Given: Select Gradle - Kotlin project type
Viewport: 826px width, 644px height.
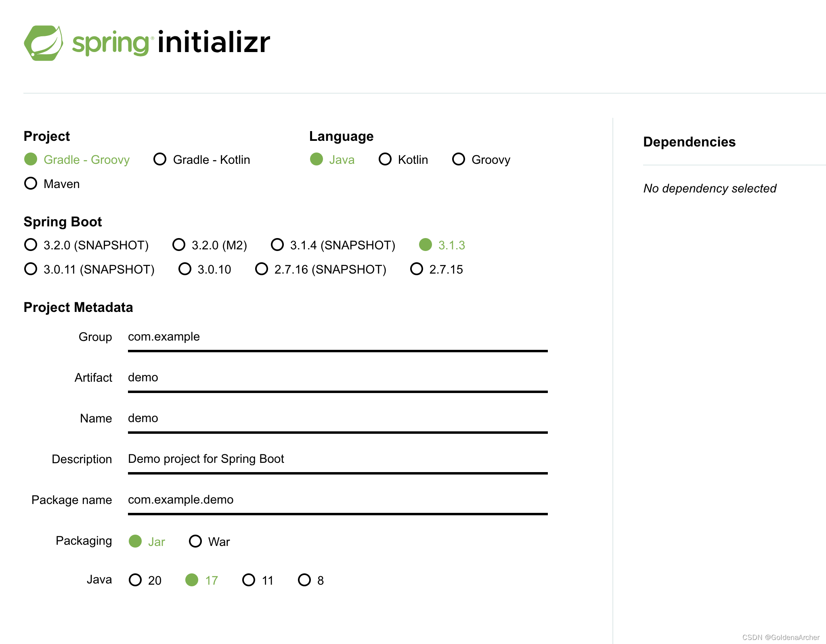Looking at the screenshot, I should pos(202,159).
